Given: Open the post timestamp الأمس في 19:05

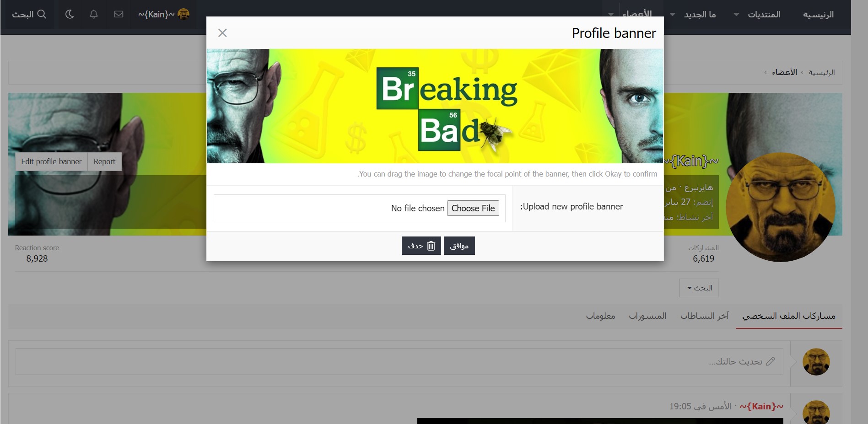Looking at the screenshot, I should point(700,406).
